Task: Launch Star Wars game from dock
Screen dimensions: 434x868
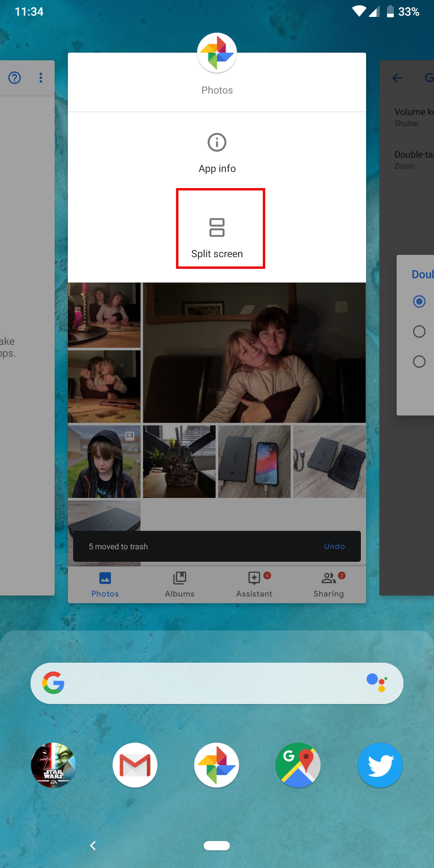Action: pos(53,765)
